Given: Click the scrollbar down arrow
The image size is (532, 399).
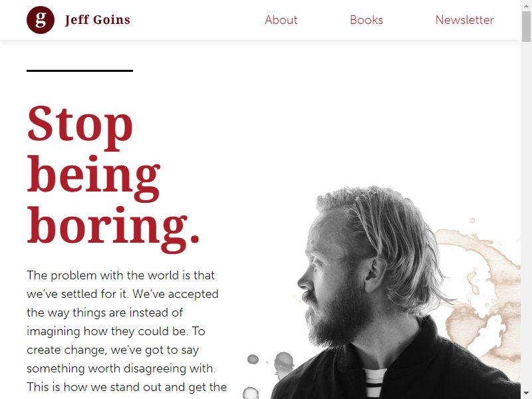Looking at the screenshot, I should [x=526, y=395].
